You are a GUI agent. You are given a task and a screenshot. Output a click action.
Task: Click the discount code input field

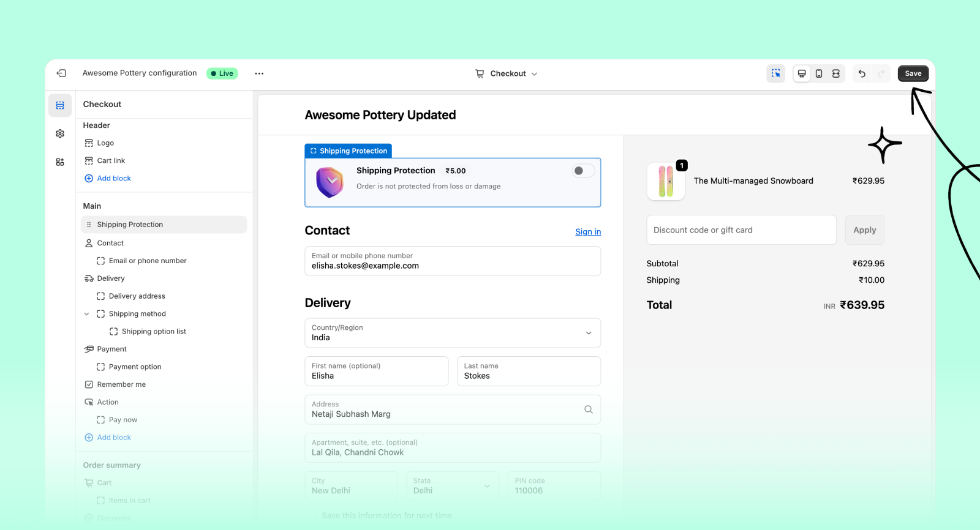(741, 230)
